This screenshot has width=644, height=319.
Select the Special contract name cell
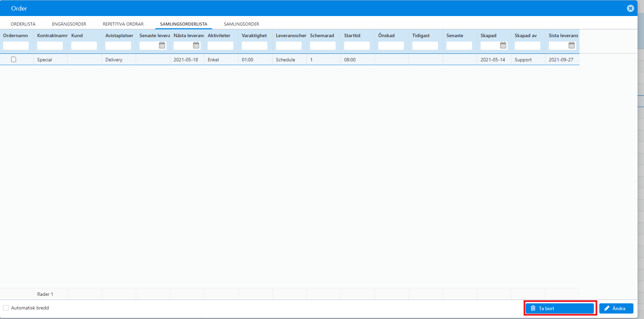tap(50, 60)
